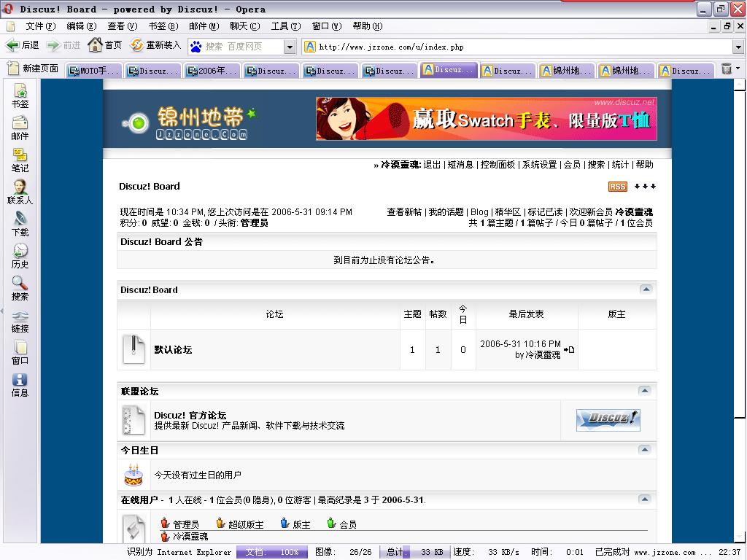Open the 联系人 contacts panel icon
The width and height of the screenshot is (747, 560).
tap(20, 192)
